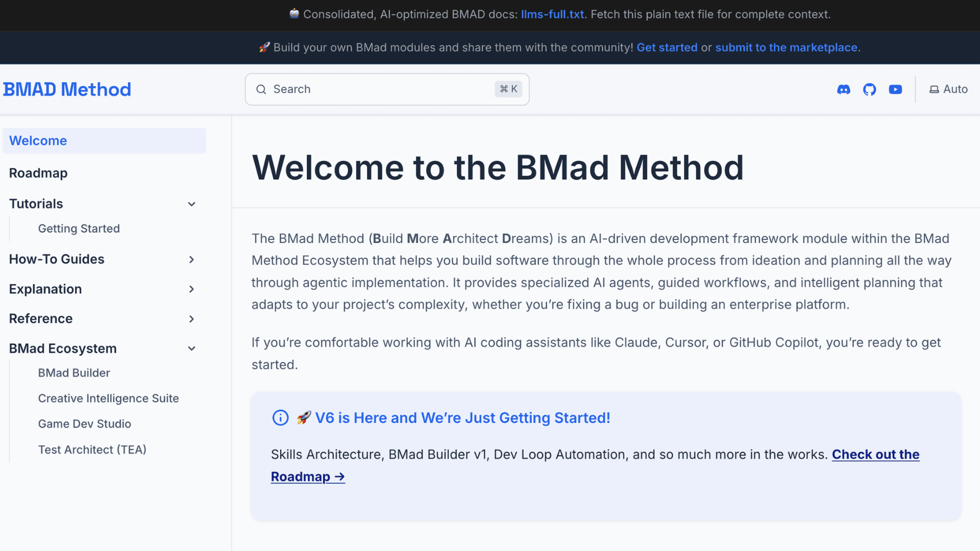
Task: Expand the Reference section chevron
Action: [x=191, y=319]
